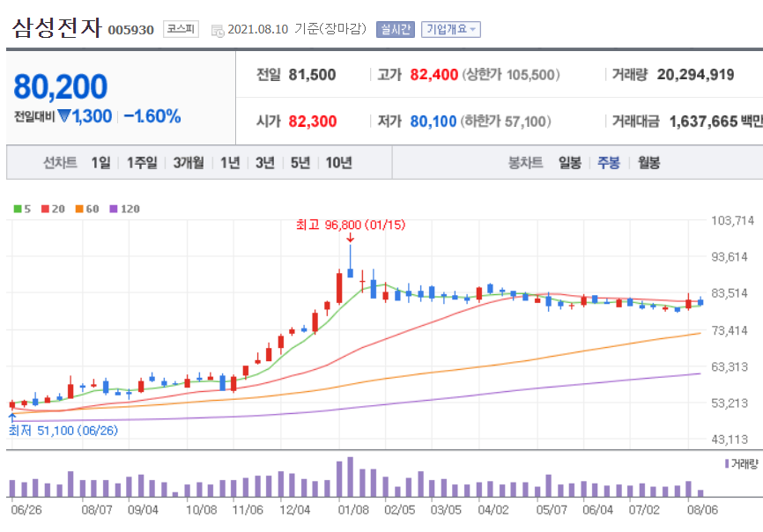Select the 3개월 line chart tab
The height and width of the screenshot is (532, 763).
tap(189, 162)
